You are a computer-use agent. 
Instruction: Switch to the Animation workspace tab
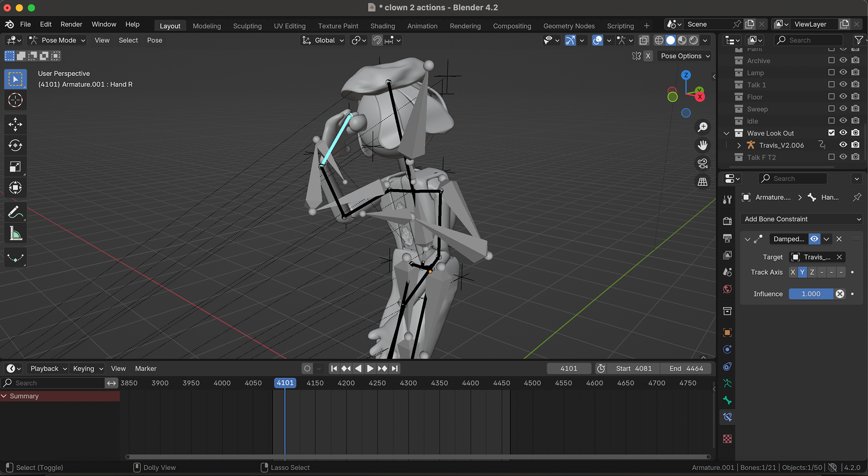(x=422, y=26)
